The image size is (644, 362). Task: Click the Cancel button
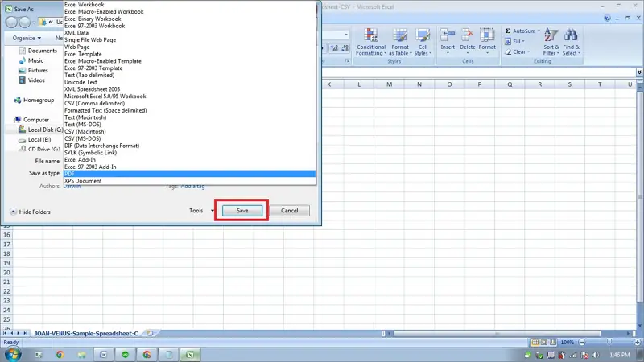point(290,211)
